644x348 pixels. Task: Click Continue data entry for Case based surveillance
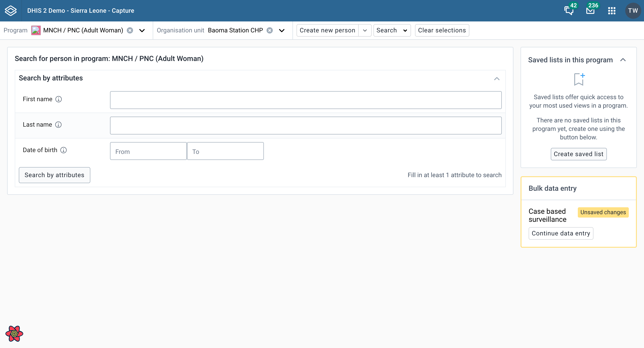click(561, 233)
